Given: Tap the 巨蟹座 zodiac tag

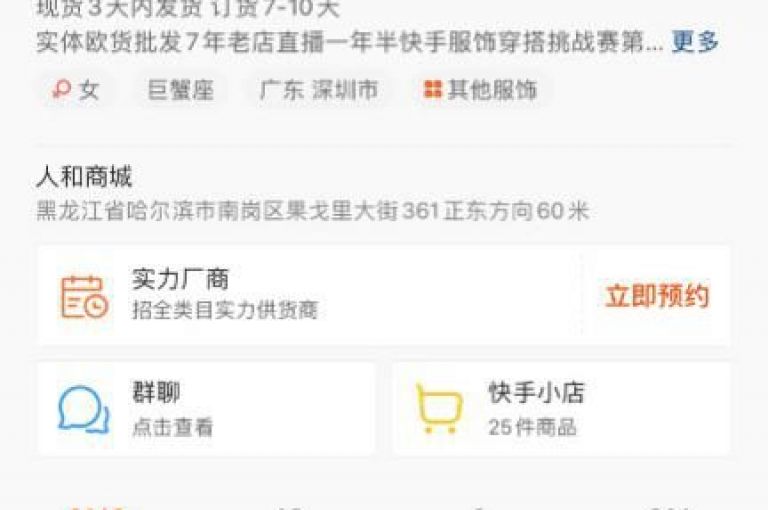Looking at the screenshot, I should coord(181,90).
